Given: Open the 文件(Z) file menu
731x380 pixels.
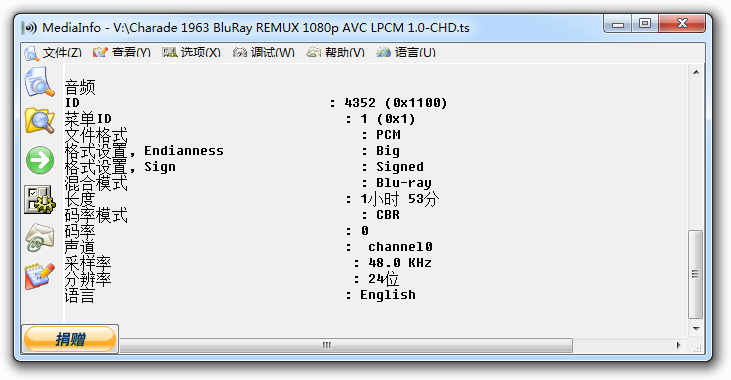Looking at the screenshot, I should (53, 52).
